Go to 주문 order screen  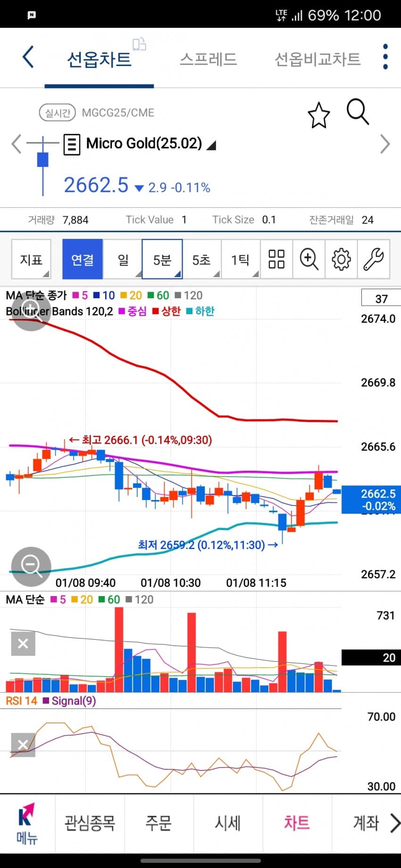159,823
